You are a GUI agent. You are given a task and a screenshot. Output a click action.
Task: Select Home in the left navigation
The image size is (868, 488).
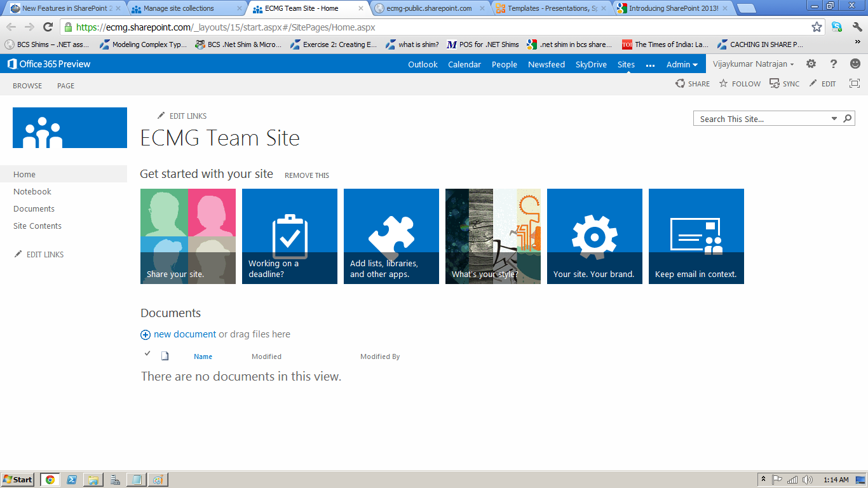(x=64, y=174)
